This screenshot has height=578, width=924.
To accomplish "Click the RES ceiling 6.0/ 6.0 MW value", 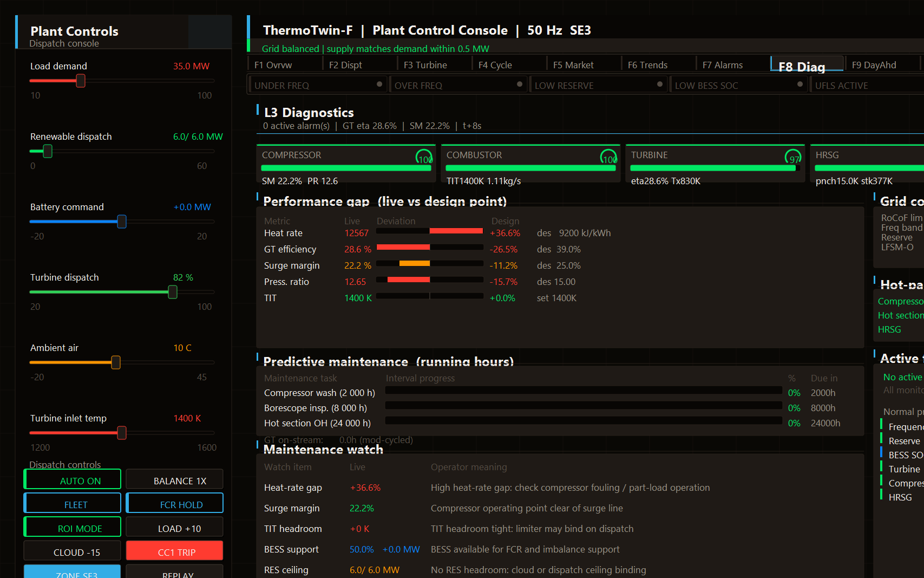I will 375,570.
